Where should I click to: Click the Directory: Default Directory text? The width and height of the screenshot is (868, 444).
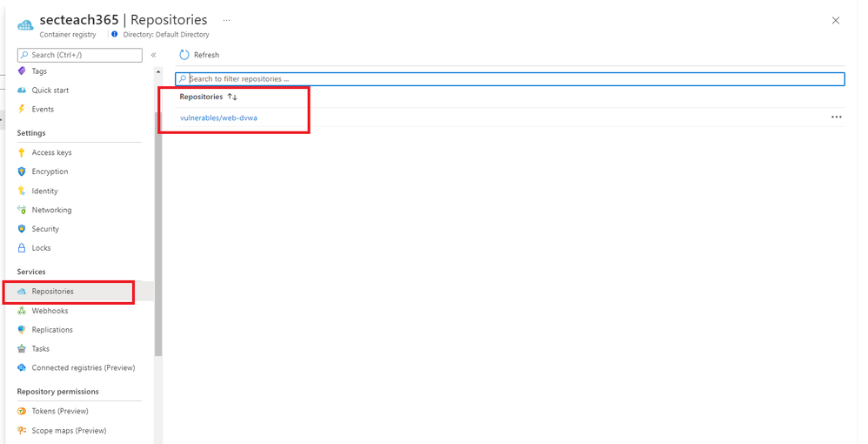click(x=166, y=34)
